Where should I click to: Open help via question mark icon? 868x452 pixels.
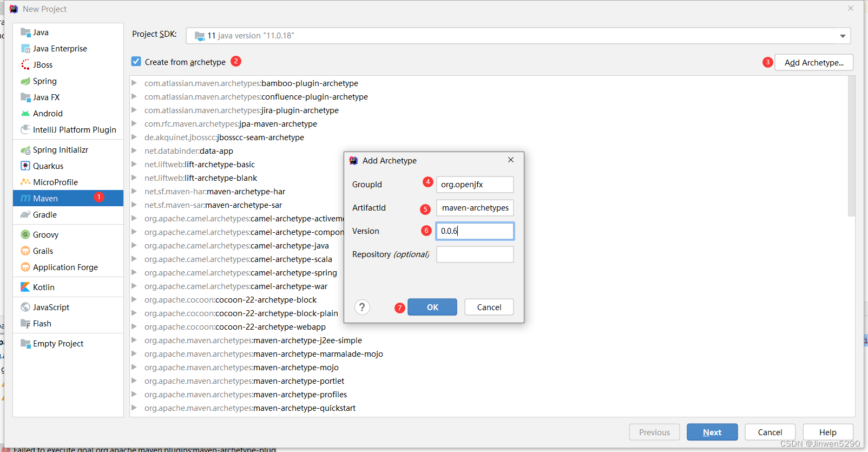pyautogui.click(x=362, y=307)
